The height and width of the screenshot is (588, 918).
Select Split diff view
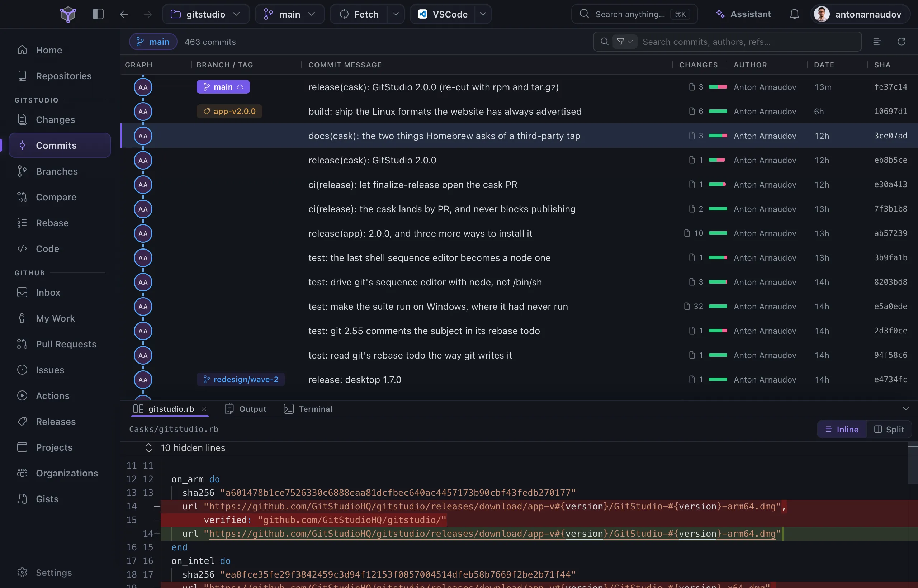889,429
